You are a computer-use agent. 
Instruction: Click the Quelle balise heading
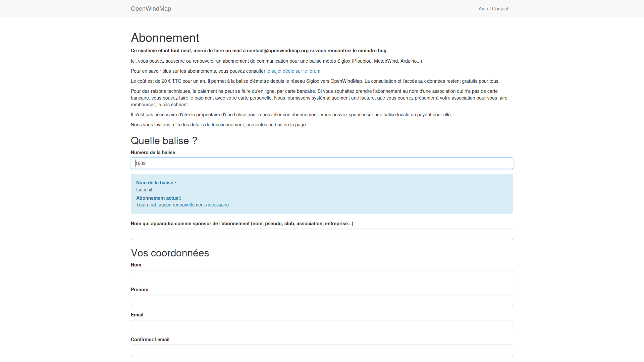(x=164, y=141)
